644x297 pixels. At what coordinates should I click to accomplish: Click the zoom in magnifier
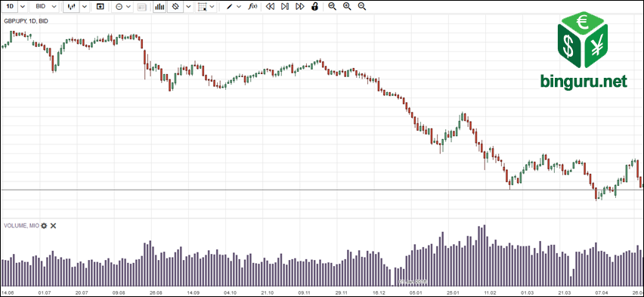tap(347, 7)
